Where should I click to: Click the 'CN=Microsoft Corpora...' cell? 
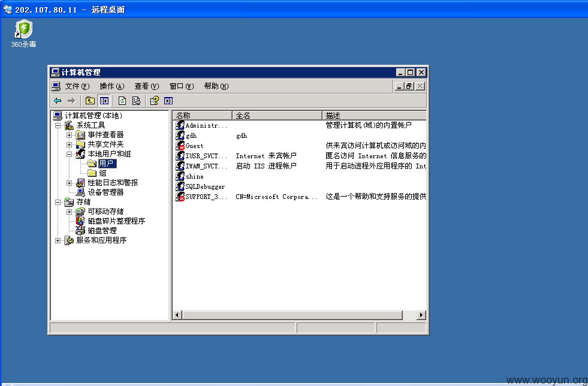[x=276, y=197]
